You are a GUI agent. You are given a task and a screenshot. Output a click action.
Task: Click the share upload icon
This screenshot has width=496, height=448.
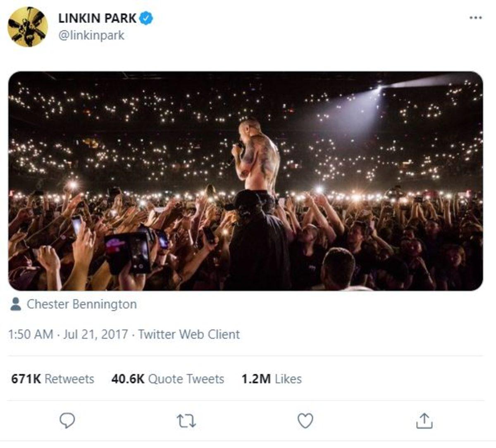click(x=424, y=421)
